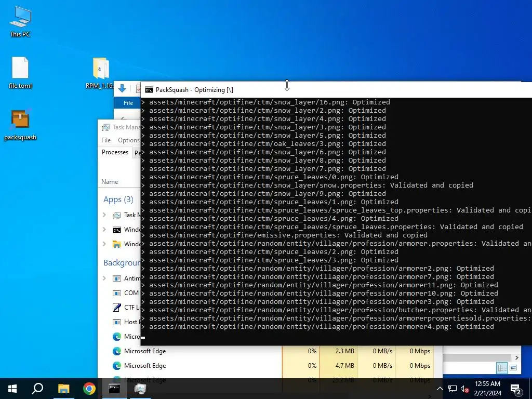Select the RPM_1.16 zipped folder on desktop
The height and width of the screenshot is (399, 532).
click(101, 73)
